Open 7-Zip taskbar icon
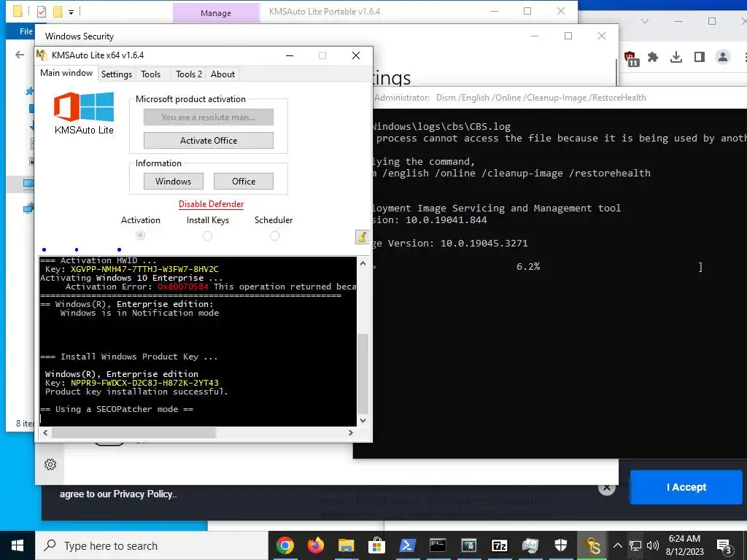Image resolution: width=747 pixels, height=560 pixels. pos(499,545)
